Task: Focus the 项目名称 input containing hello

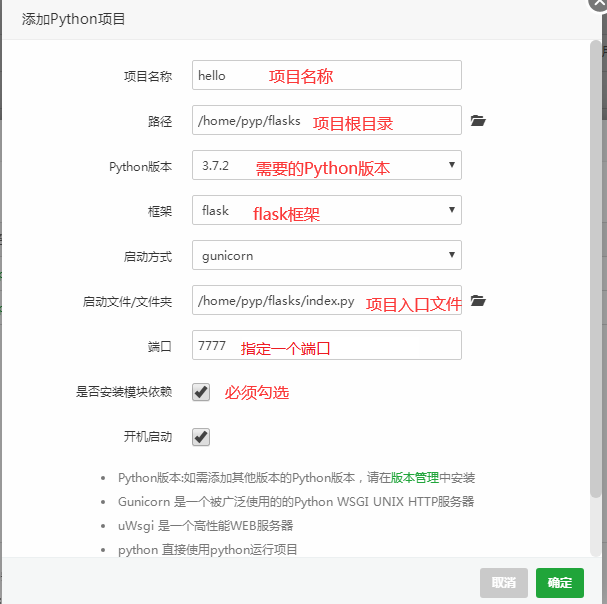Action: pyautogui.click(x=327, y=75)
